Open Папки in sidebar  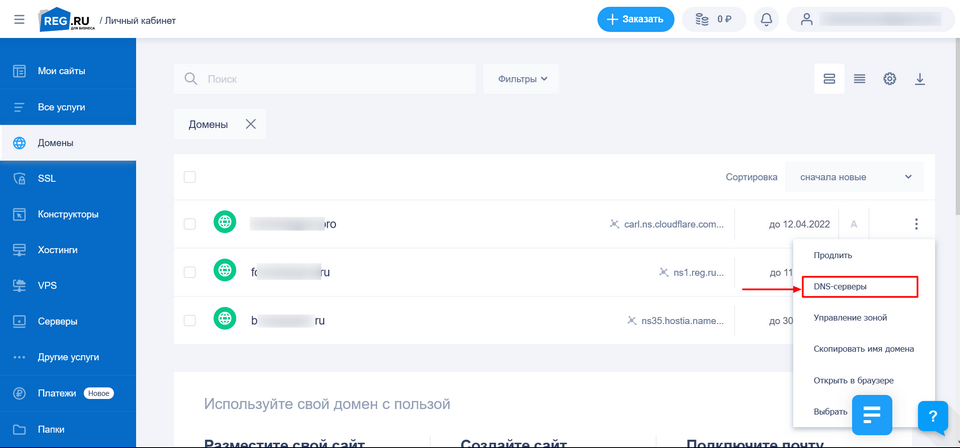68,429
